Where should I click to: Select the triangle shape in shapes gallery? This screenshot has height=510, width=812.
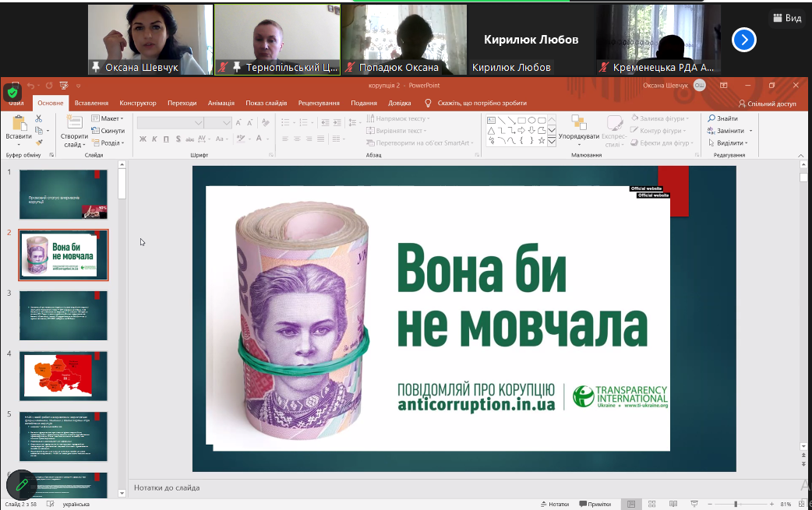491,130
